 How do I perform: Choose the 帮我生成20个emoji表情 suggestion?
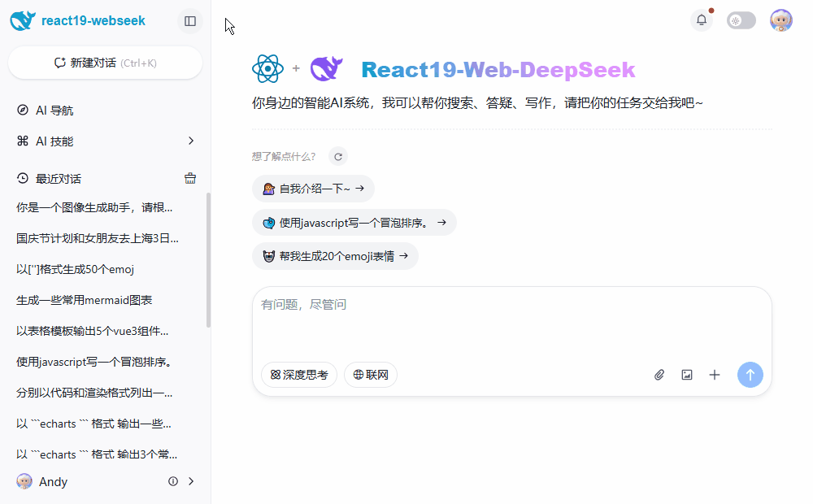pyautogui.click(x=335, y=256)
